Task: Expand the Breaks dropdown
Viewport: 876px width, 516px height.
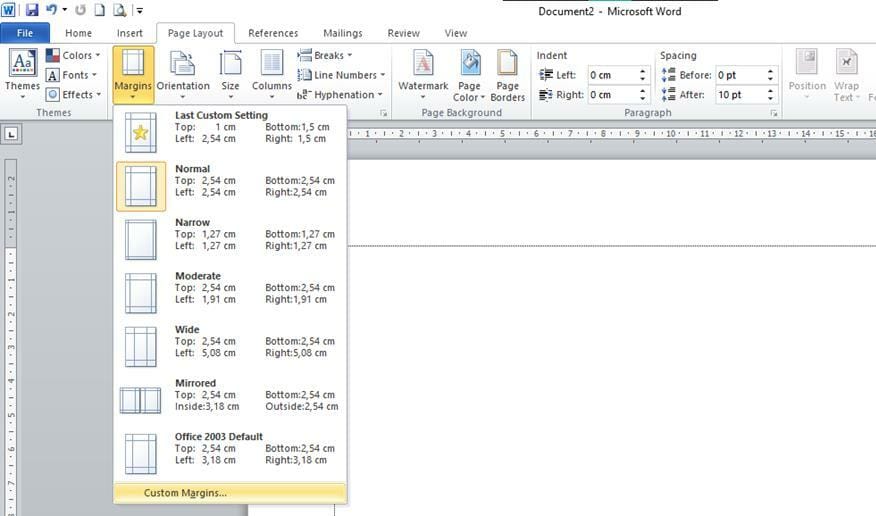Action: point(328,56)
